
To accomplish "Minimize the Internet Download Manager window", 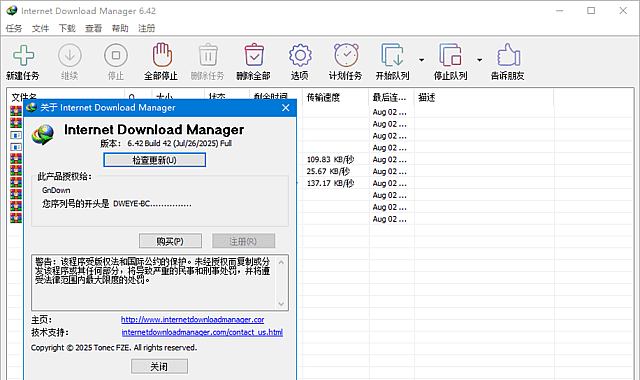I will coord(560,11).
